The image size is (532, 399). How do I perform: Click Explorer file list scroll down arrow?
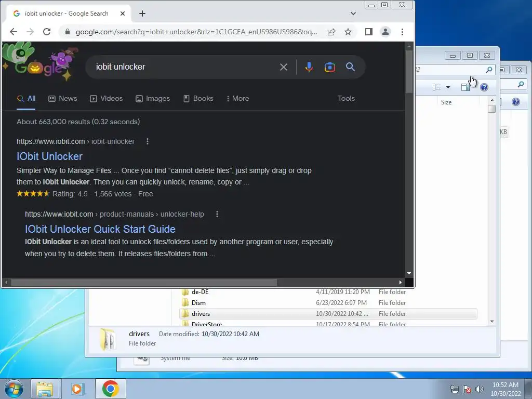coord(492,321)
